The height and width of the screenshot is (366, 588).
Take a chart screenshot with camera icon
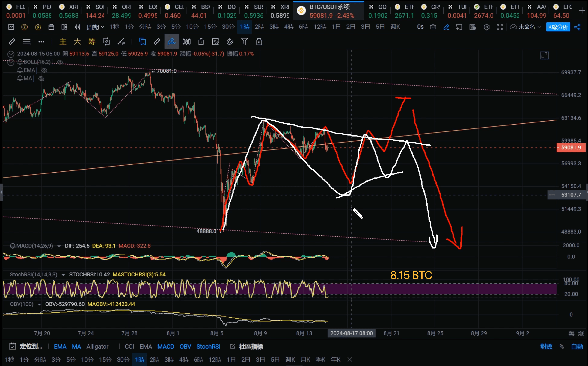pos(433,27)
